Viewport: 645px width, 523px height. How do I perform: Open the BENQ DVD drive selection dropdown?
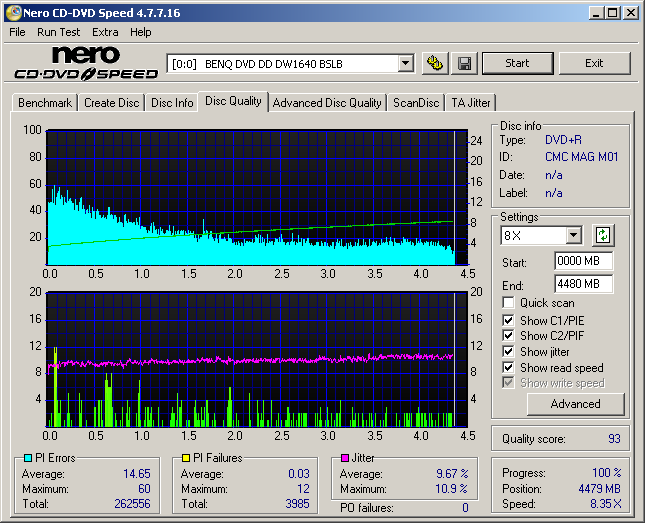click(405, 63)
